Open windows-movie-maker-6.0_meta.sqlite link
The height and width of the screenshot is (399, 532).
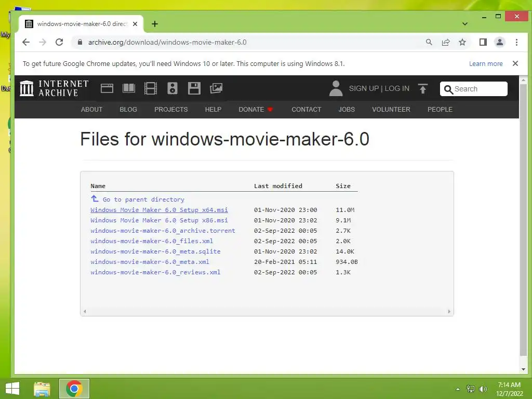(x=155, y=251)
